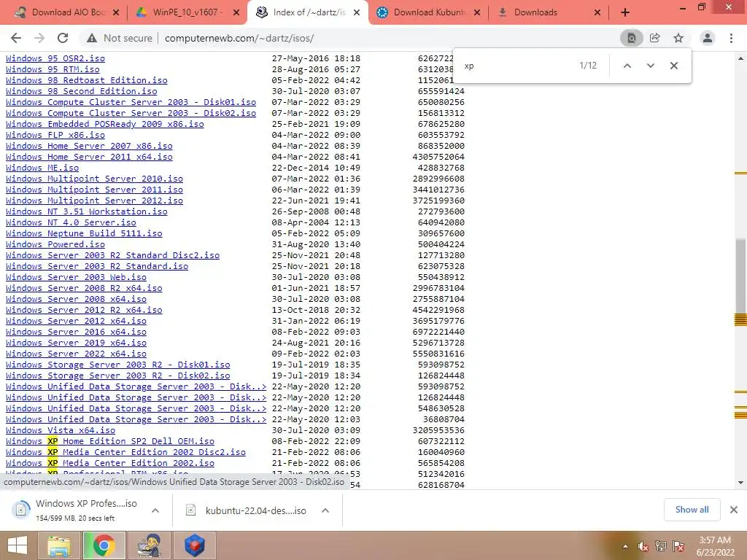Image resolution: width=747 pixels, height=560 pixels.
Task: Switch to Download Kubuntu tab
Action: (428, 12)
